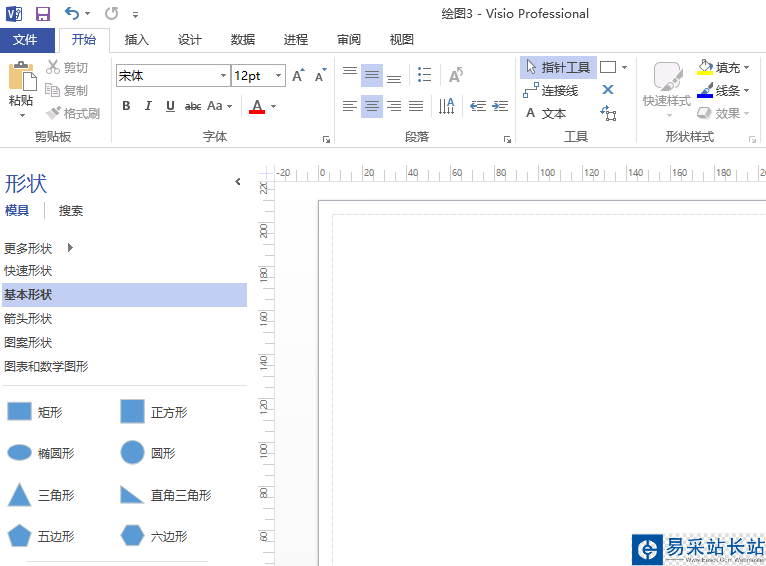Switch to the 进程 tab
This screenshot has width=766, height=566.
pos(296,40)
